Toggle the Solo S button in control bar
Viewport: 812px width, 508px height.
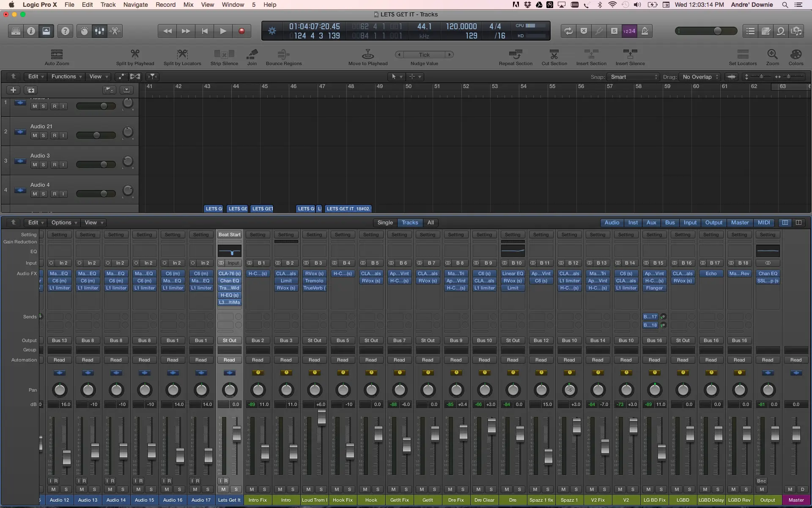(x=614, y=31)
